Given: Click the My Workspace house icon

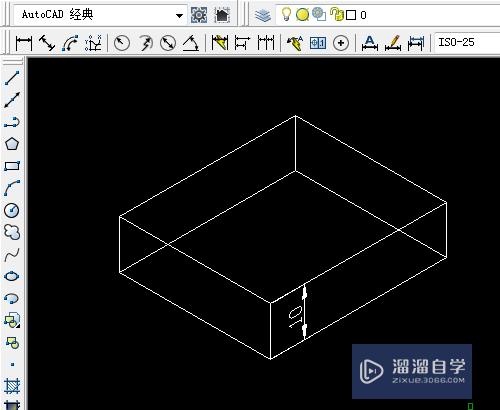Looking at the screenshot, I should [x=222, y=15].
